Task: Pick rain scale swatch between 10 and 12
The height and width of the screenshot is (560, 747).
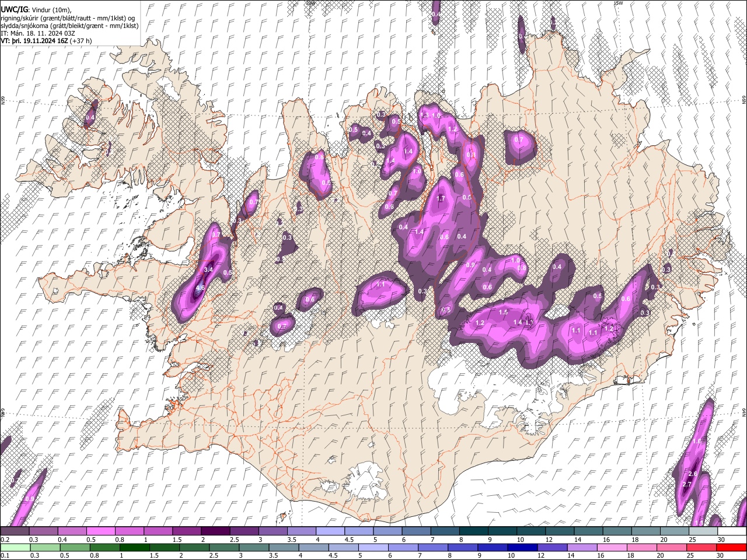Action: (x=522, y=547)
